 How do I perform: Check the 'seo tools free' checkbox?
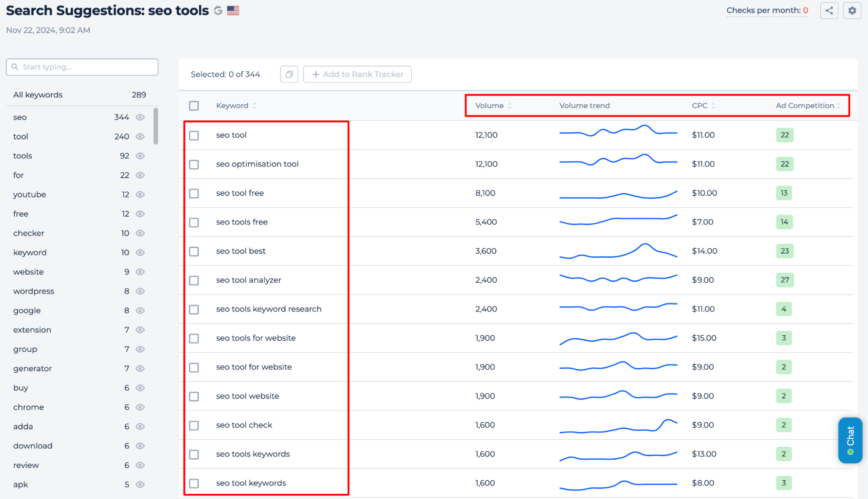[194, 222]
